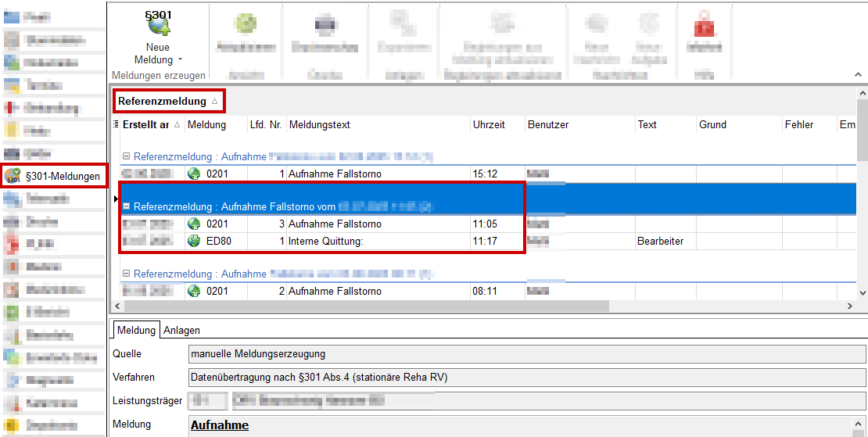This screenshot has height=437, width=868.
Task: Switch to the Anlagen tab
Action: (x=181, y=331)
